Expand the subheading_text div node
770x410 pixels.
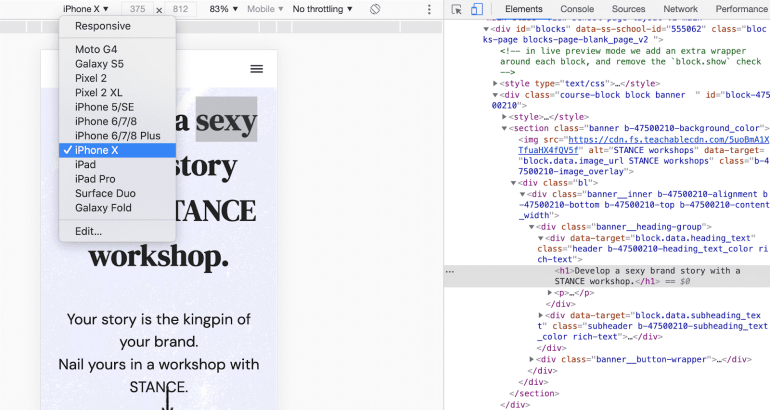pos(541,315)
